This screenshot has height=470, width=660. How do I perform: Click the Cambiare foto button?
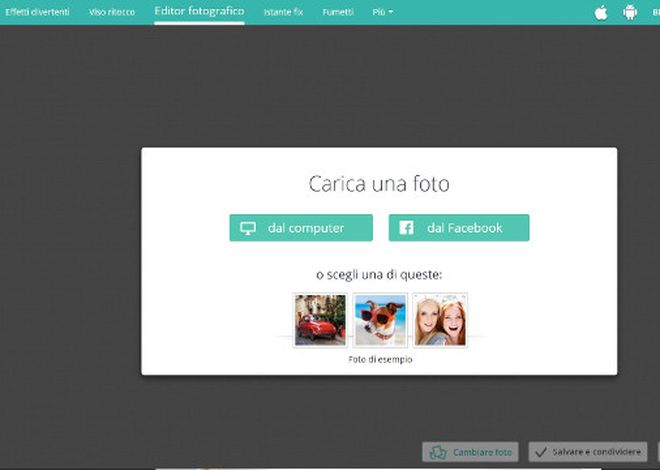(470, 452)
